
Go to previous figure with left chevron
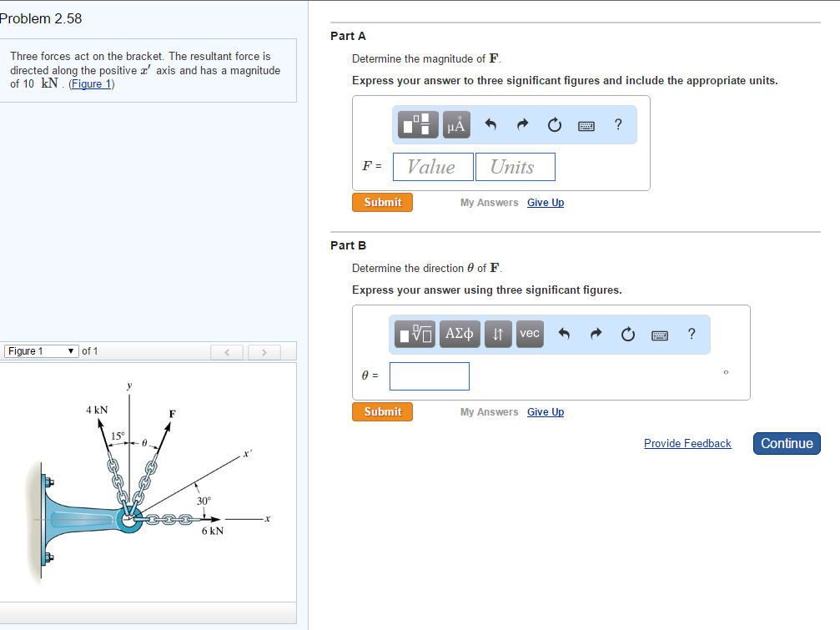point(227,351)
